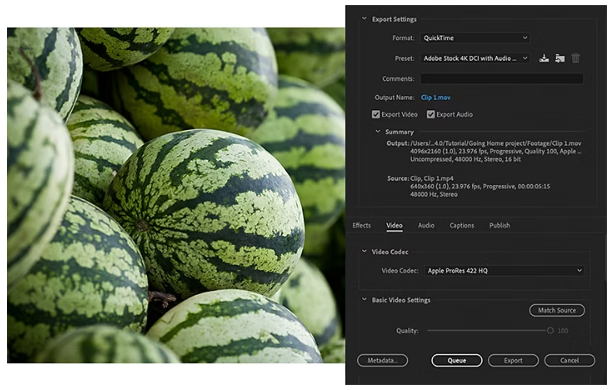Open the Publish tab
The width and height of the screenshot is (613, 390).
(x=500, y=225)
